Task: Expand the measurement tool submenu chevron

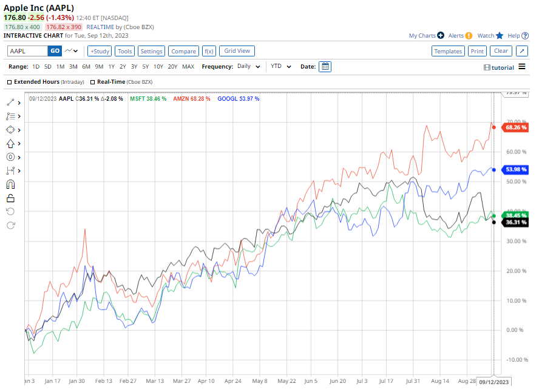Action: tap(19, 171)
